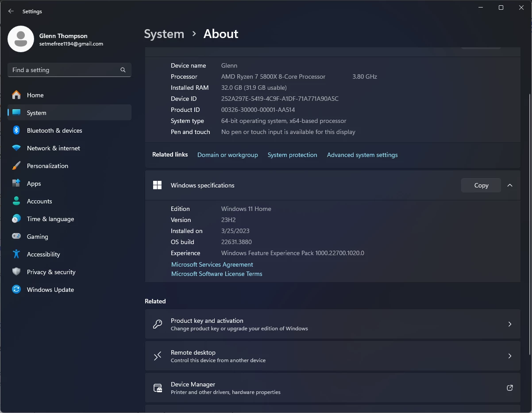The width and height of the screenshot is (532, 413).
Task: Click the Device ID value 252A297E-5419-4C9F-A1DF-71A771A90A5C
Action: pos(280,99)
